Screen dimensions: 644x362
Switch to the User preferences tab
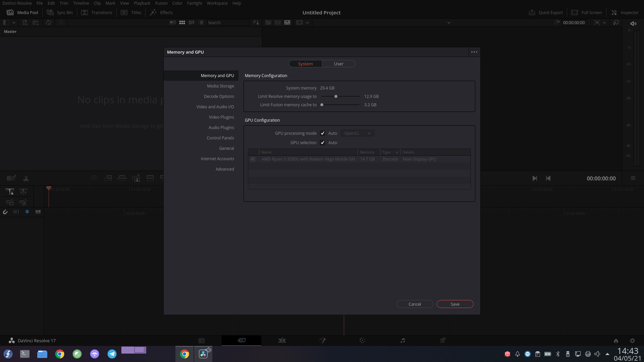[338, 64]
